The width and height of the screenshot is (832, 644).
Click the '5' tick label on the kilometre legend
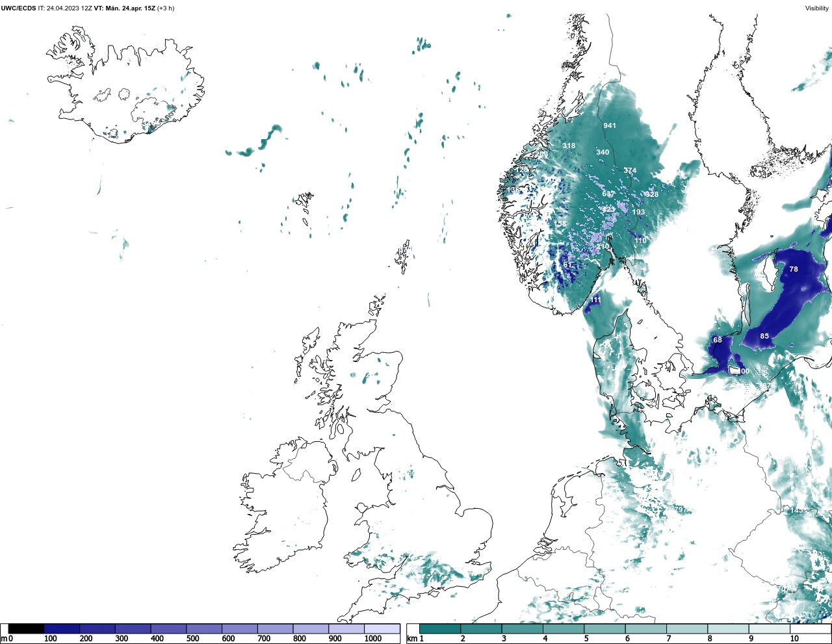[586, 639]
